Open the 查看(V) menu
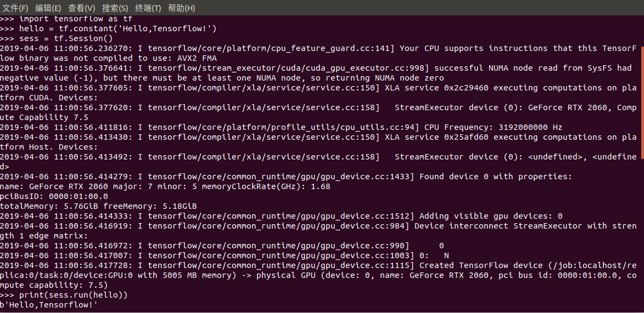This screenshot has width=644, height=313. 81,8
